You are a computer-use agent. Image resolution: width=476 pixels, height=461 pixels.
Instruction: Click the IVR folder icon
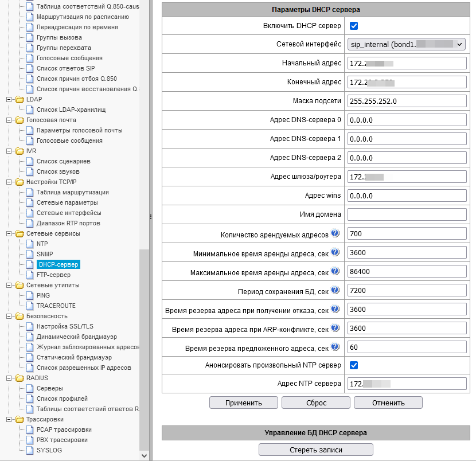pos(19,151)
